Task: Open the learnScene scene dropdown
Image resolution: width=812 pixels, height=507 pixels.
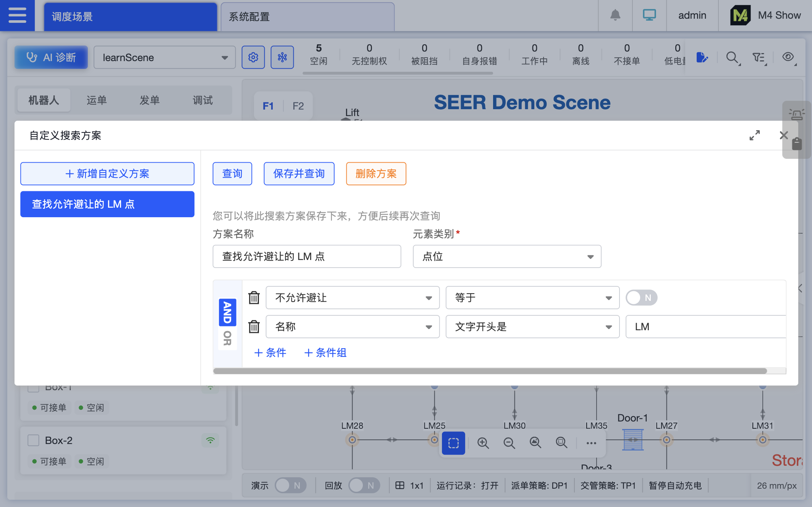Action: coord(164,57)
